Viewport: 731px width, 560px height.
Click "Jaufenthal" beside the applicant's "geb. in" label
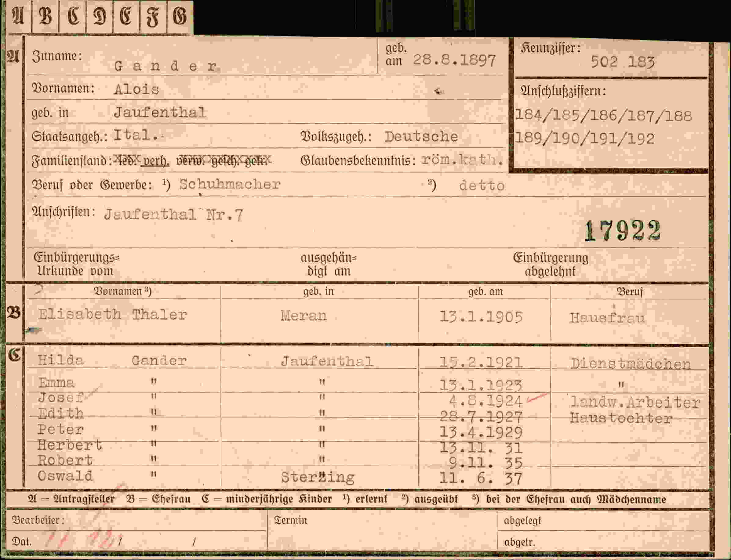(x=160, y=112)
